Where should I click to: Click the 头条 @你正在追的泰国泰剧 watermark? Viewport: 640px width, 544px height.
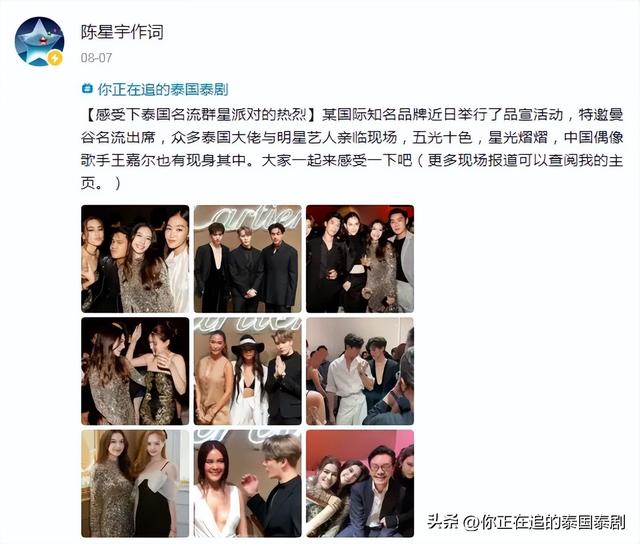click(526, 522)
